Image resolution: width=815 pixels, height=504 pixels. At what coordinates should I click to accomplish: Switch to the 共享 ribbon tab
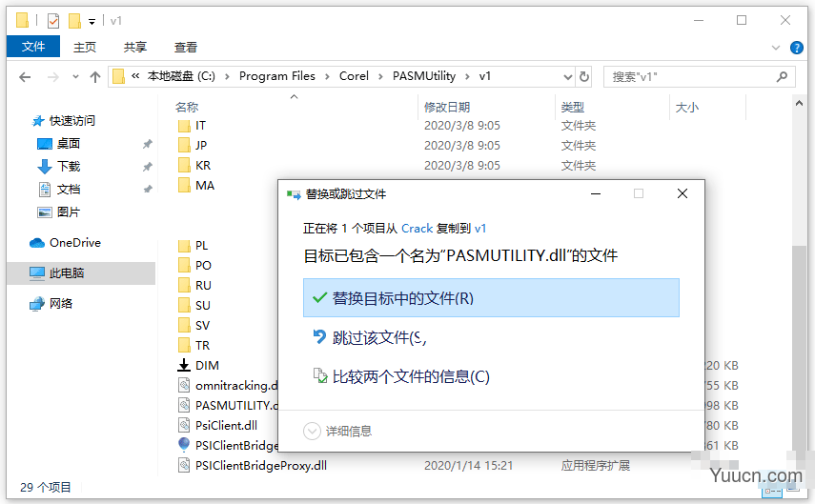(x=135, y=47)
